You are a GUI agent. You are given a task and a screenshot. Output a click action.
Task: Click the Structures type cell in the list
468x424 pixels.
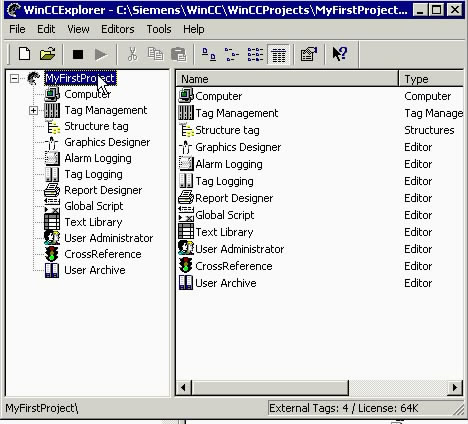click(429, 130)
